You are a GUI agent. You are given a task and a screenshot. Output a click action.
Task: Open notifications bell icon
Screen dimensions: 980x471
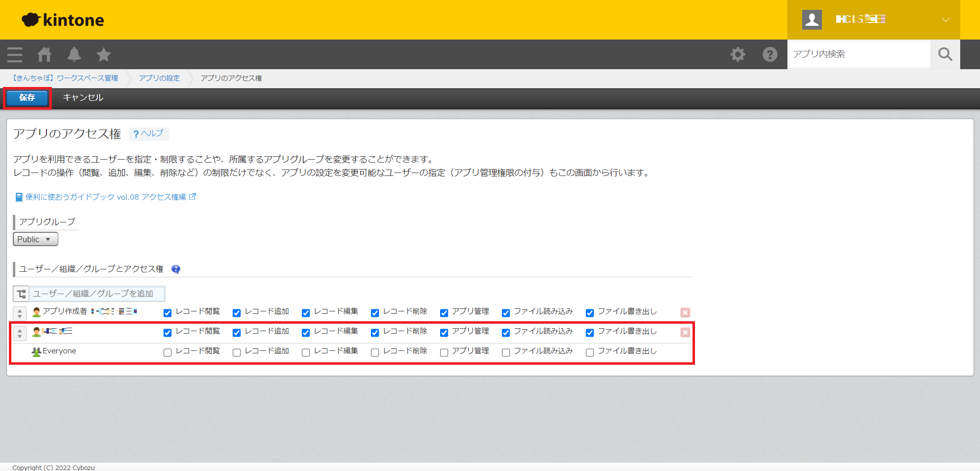74,54
